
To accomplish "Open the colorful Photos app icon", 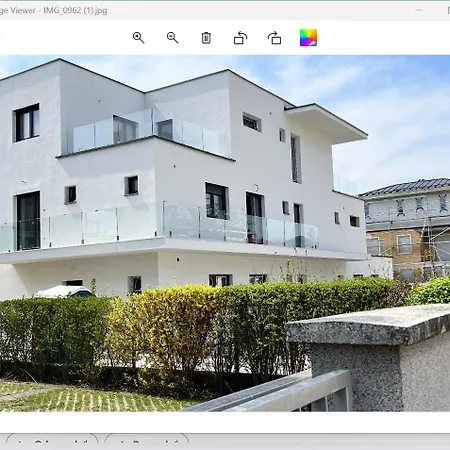I will coord(308,38).
